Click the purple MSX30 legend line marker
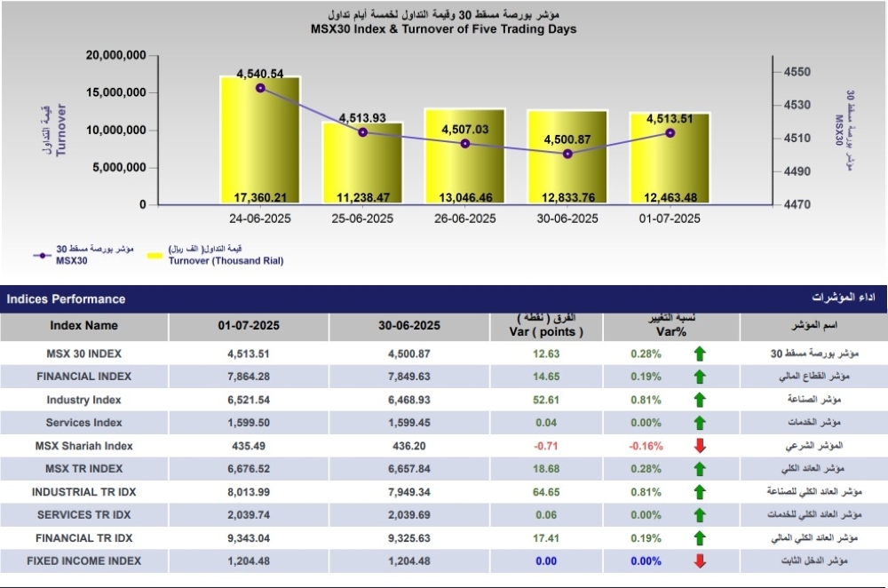Screen dimensions: 888x588 (42, 256)
